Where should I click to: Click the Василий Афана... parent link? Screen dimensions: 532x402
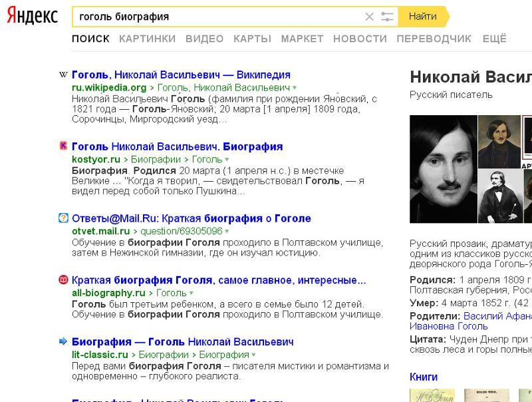[x=497, y=316]
